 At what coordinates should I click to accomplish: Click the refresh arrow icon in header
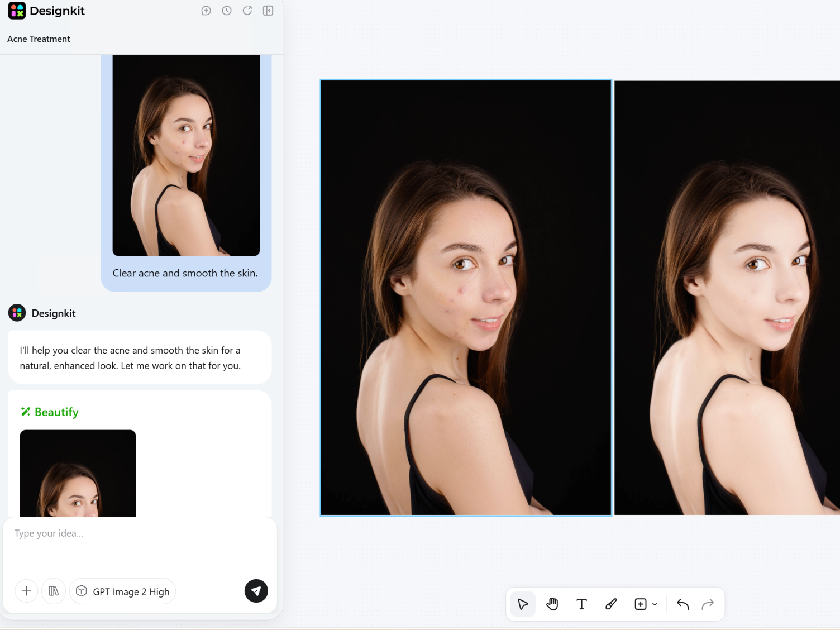click(247, 11)
